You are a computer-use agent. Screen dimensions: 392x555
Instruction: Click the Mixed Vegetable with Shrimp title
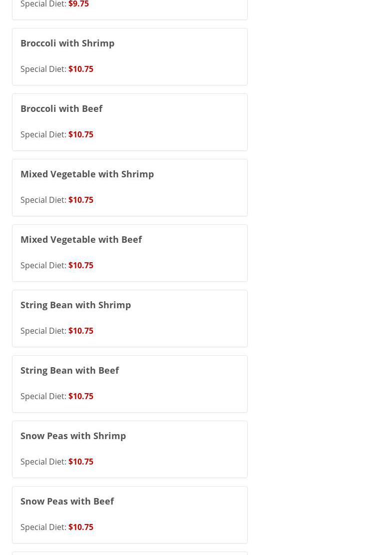click(x=87, y=174)
